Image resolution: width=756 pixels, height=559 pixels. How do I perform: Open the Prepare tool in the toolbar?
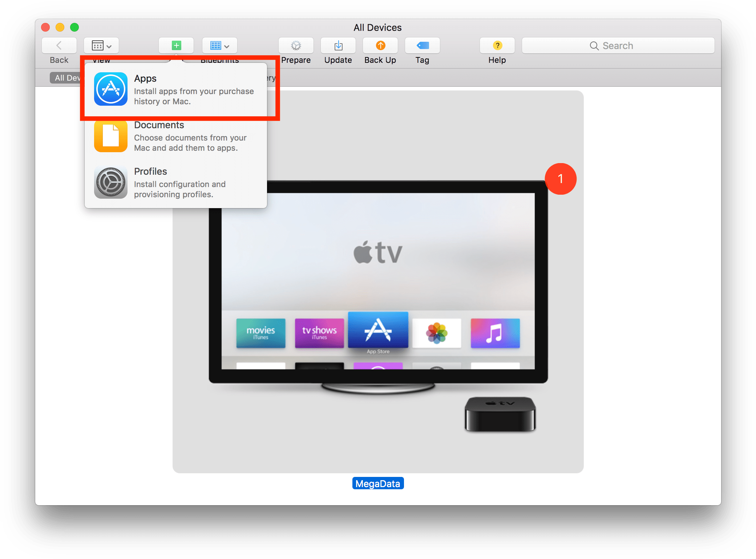(x=295, y=45)
